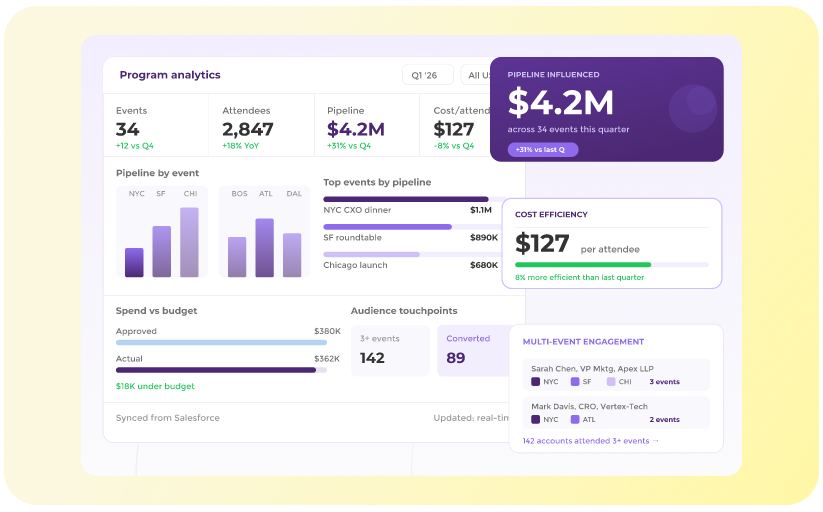Click the PIPELINE INFLUENCED card heading

pos(553,75)
